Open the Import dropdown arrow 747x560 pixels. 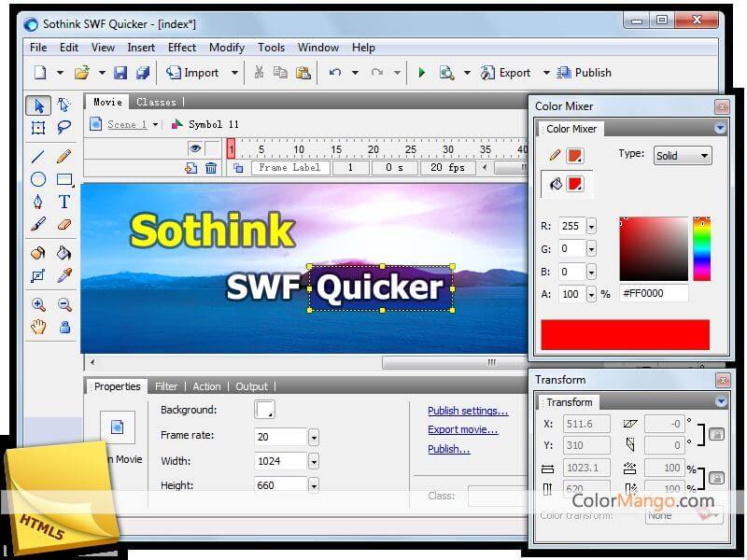click(x=234, y=73)
